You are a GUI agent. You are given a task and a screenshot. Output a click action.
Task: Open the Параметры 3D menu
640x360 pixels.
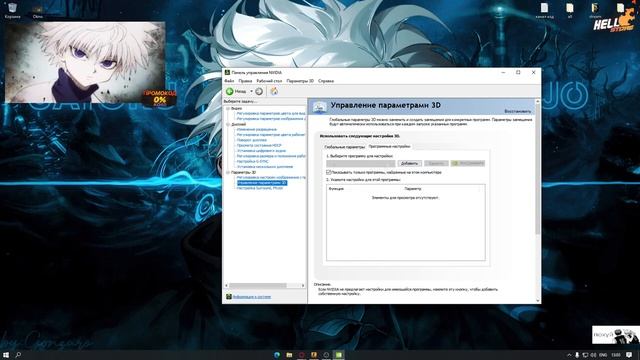(x=300, y=81)
